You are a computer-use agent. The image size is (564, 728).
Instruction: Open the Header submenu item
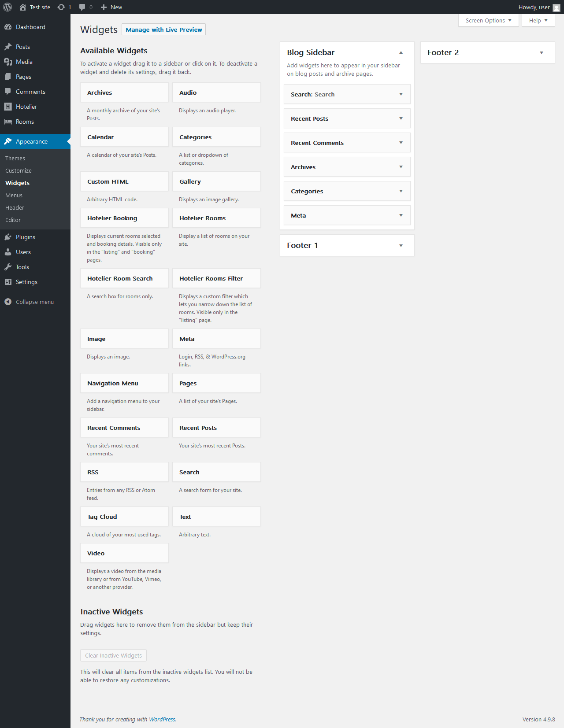point(15,207)
